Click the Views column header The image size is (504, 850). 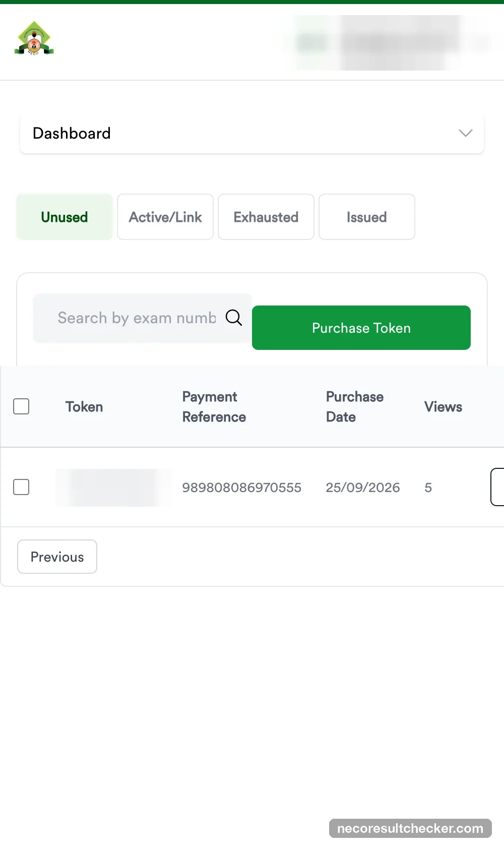pos(443,407)
